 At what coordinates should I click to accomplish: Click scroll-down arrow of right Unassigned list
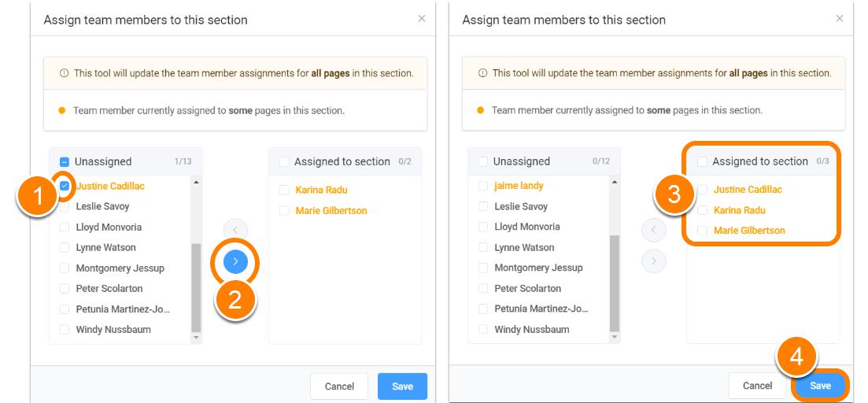tap(615, 337)
